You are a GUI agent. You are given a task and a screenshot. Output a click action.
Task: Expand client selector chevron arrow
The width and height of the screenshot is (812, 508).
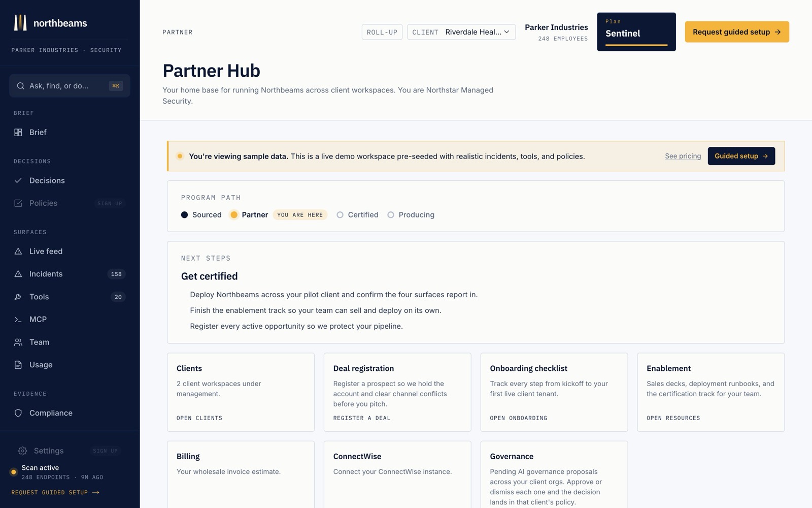point(506,32)
